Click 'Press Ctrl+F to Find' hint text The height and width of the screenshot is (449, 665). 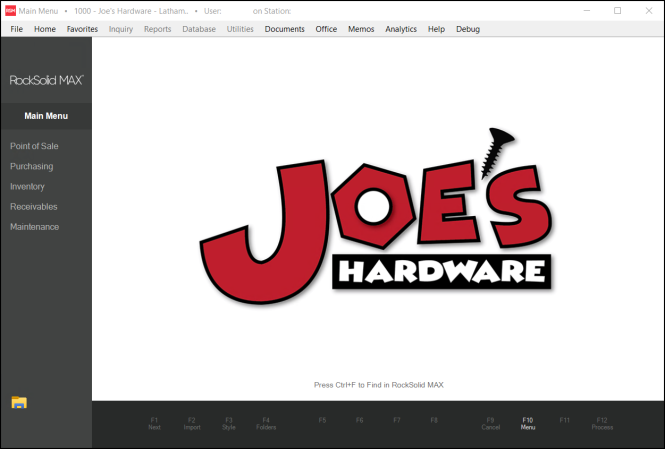pos(379,385)
